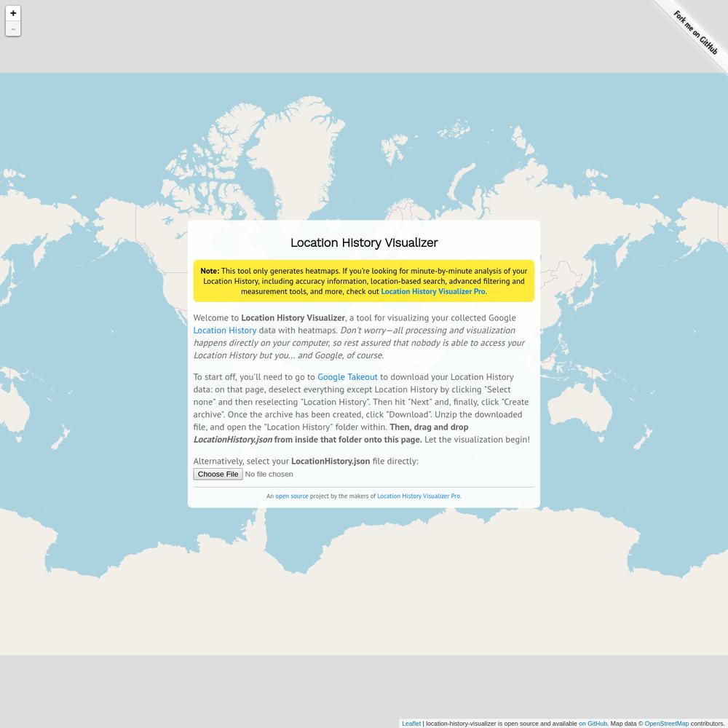Open the Leaflet attribution link

tap(411, 724)
